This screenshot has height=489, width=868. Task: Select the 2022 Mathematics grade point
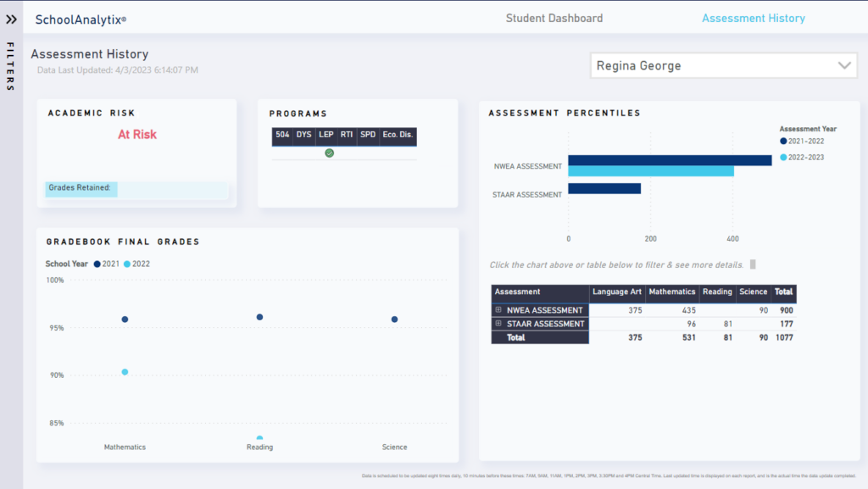point(125,372)
